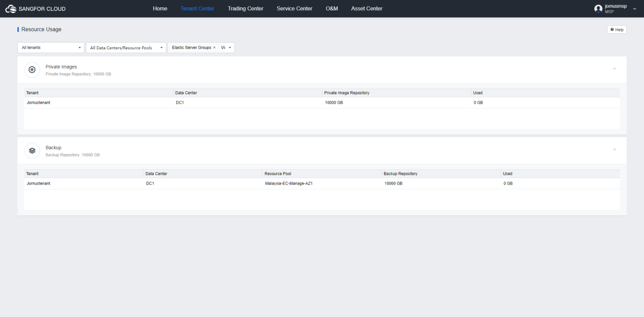
Task: Click the user avatar icon
Action: click(598, 9)
